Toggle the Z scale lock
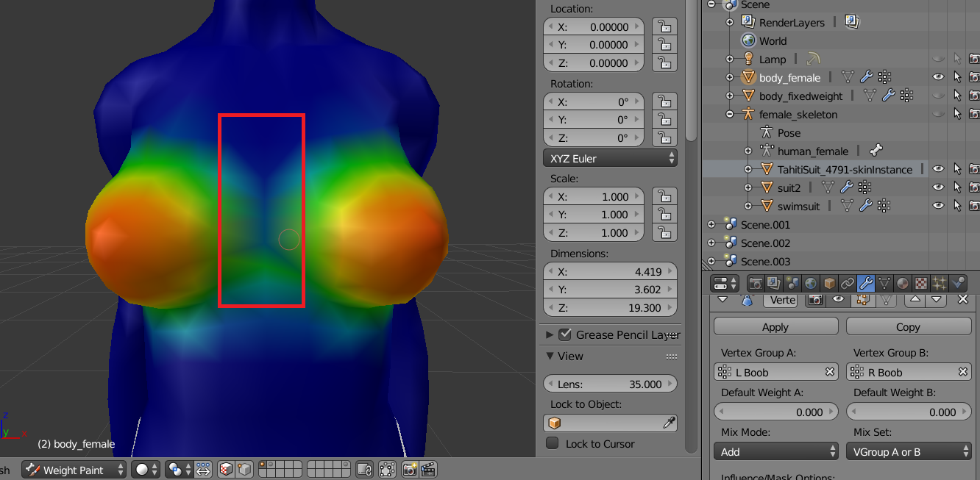 click(x=665, y=232)
